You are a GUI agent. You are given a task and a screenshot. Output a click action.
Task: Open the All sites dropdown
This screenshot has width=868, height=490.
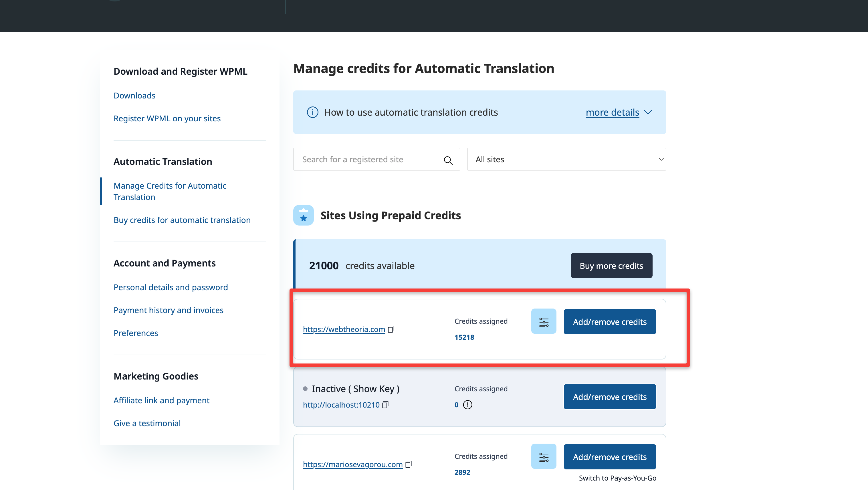566,159
